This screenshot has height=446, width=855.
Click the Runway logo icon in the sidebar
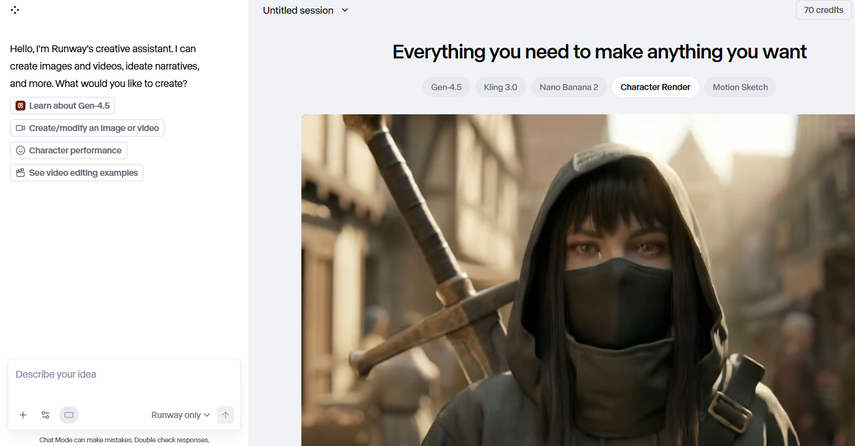click(x=15, y=10)
